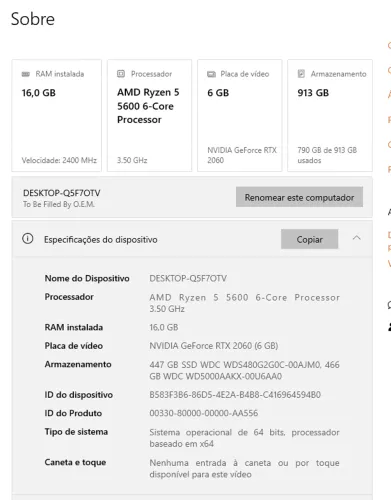Copy device specifications with Copiar button
This screenshot has width=391, height=500.
click(x=309, y=239)
